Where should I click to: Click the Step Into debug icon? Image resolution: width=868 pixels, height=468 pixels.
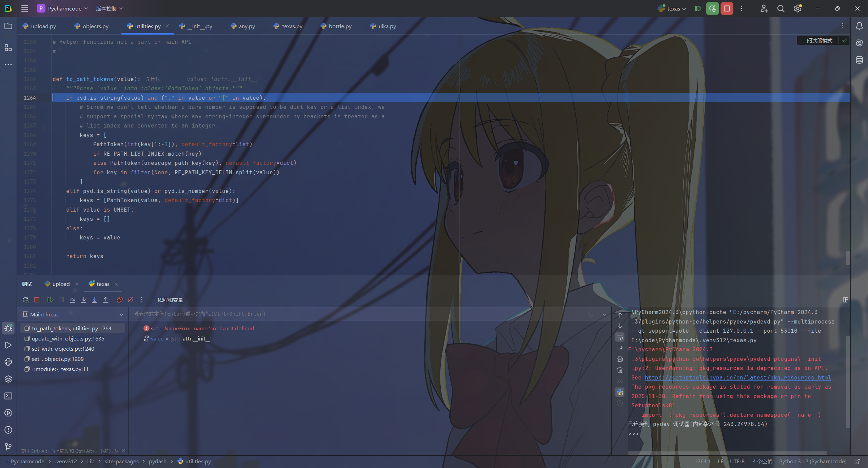[x=84, y=300]
